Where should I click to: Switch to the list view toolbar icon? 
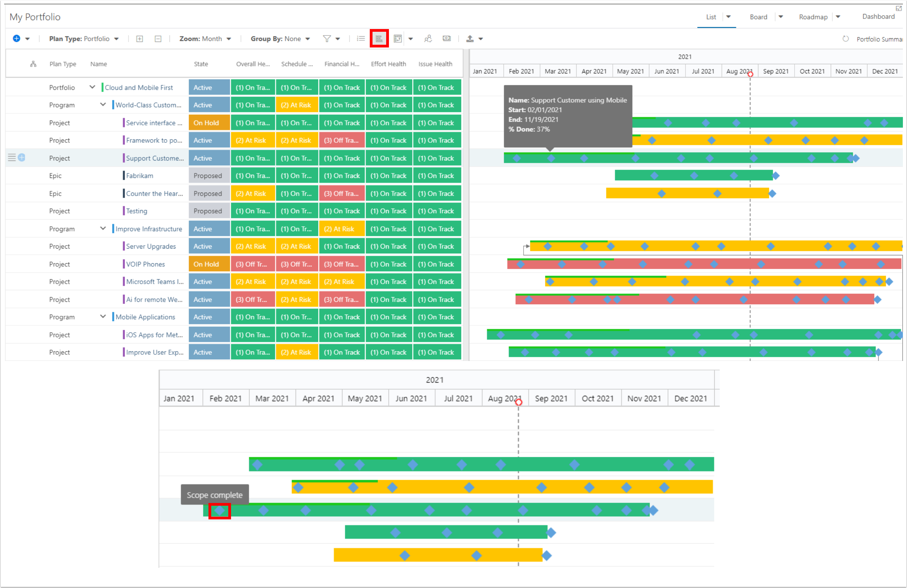coord(361,39)
